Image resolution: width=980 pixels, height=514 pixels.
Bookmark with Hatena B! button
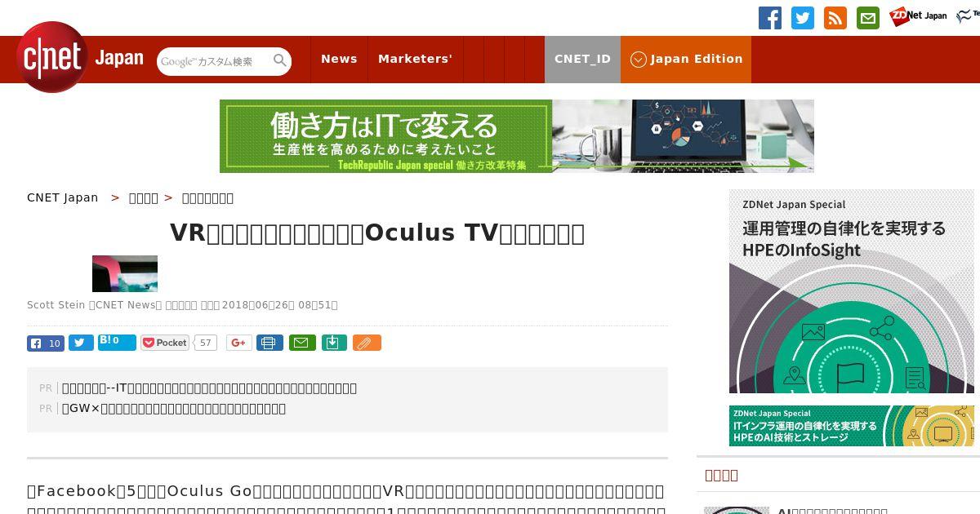[117, 342]
